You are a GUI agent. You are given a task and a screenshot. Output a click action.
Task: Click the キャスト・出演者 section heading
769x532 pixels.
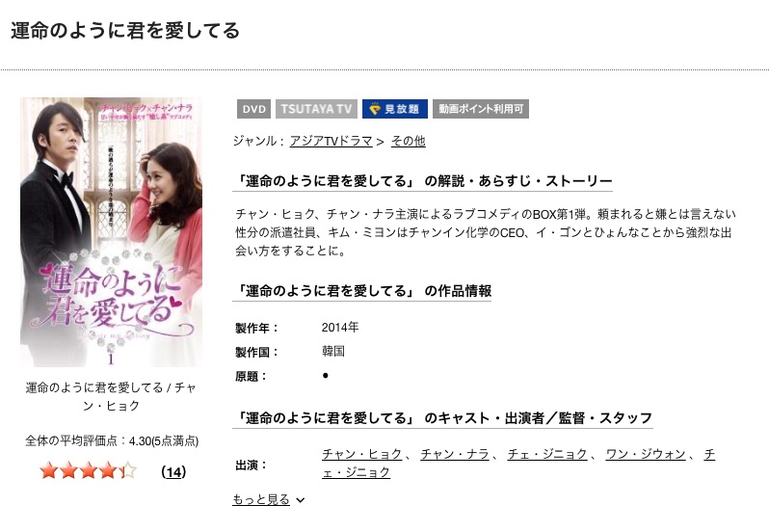click(443, 418)
